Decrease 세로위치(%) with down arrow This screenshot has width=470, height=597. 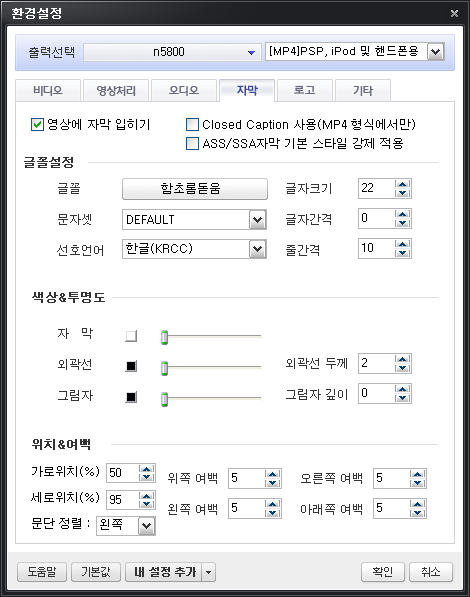[147, 504]
